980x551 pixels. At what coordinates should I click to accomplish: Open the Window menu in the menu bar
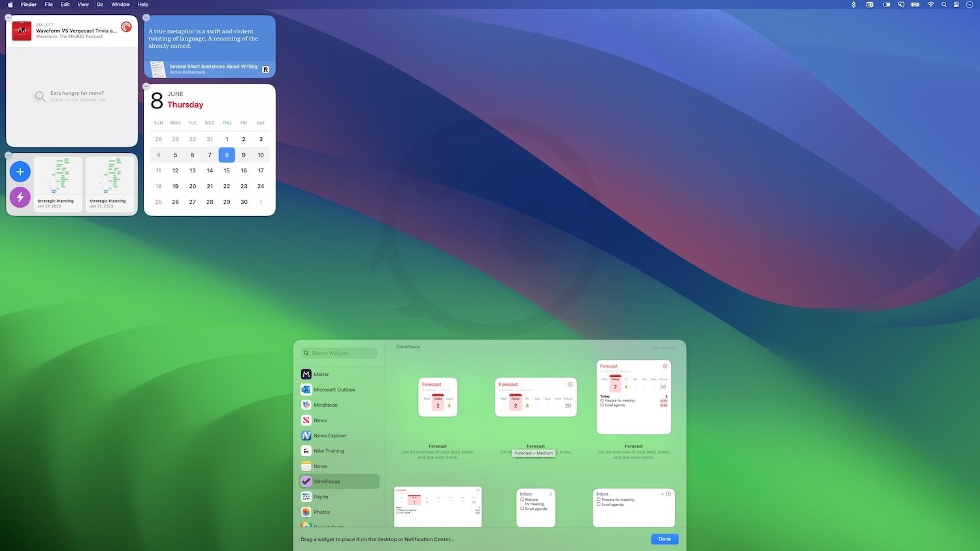120,5
